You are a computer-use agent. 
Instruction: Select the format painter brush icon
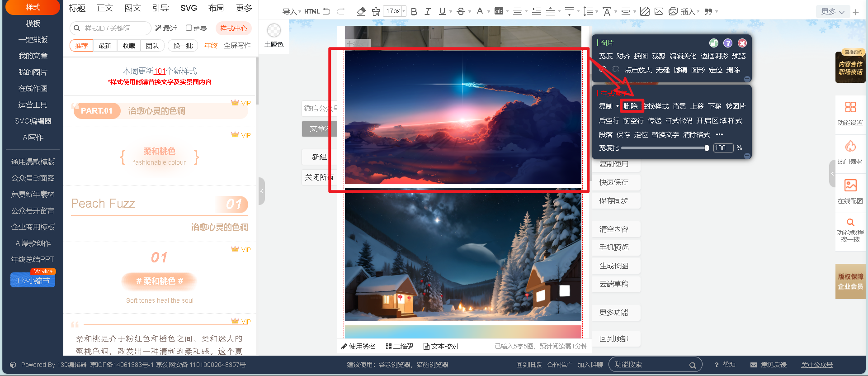pos(376,11)
